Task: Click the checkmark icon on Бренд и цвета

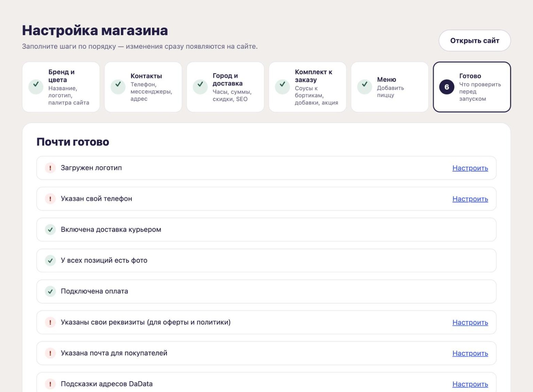Action: (x=36, y=87)
